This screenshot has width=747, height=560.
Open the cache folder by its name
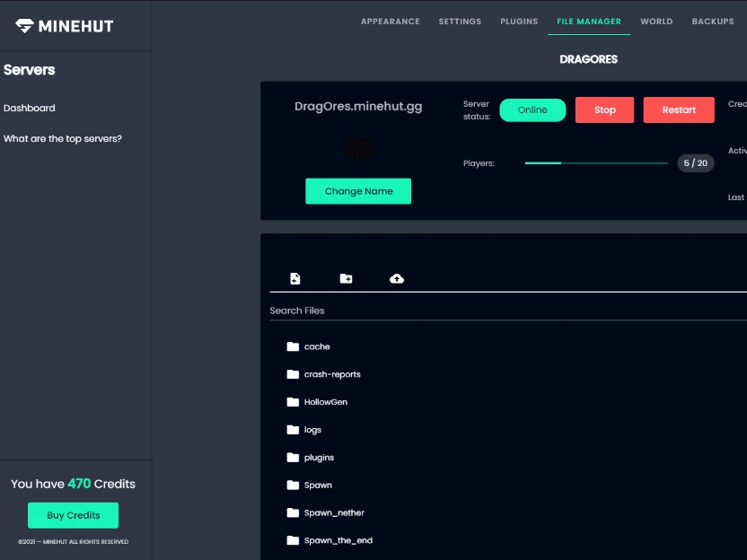pos(317,346)
